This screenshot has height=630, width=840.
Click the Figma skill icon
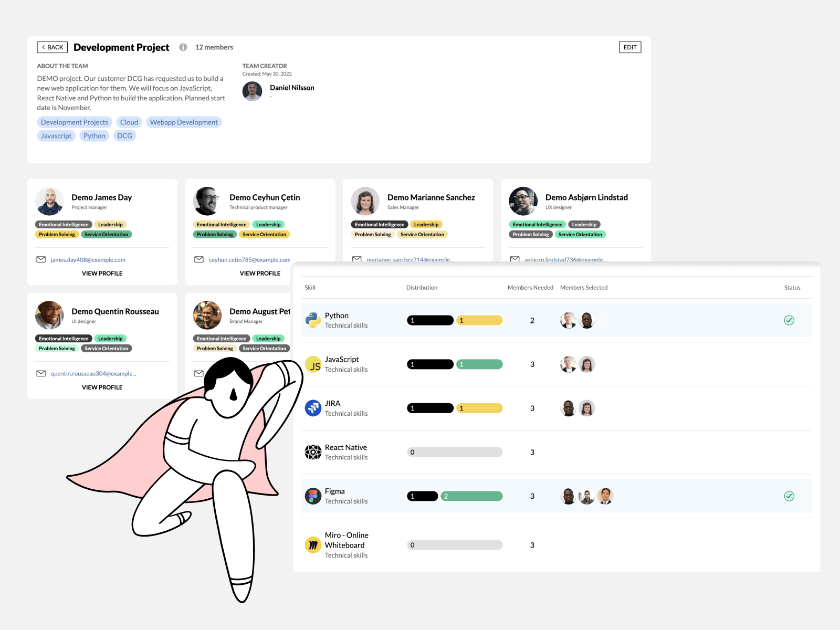point(313,496)
